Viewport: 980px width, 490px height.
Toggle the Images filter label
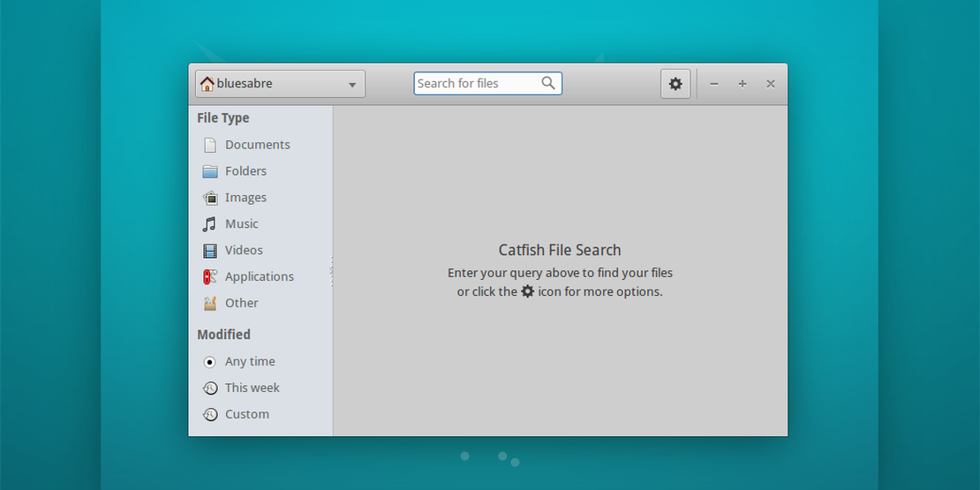245,198
